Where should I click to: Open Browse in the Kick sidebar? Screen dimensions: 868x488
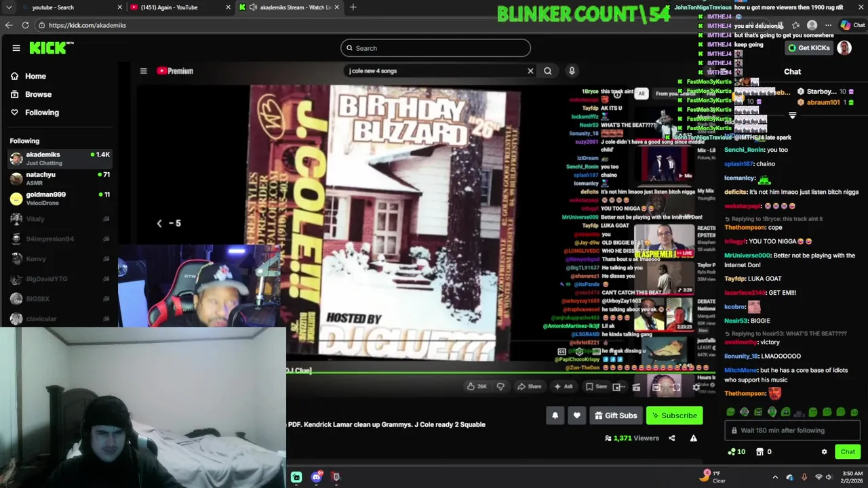pyautogui.click(x=31, y=94)
